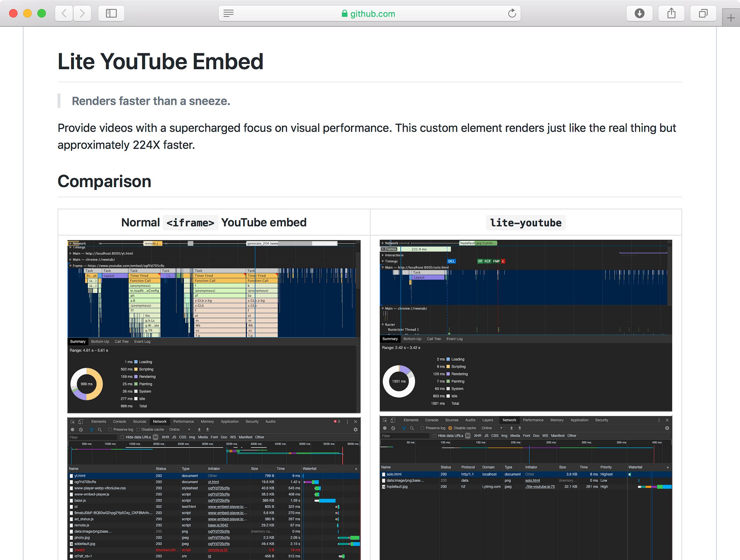
Task: Open the Safari share menu
Action: click(671, 13)
